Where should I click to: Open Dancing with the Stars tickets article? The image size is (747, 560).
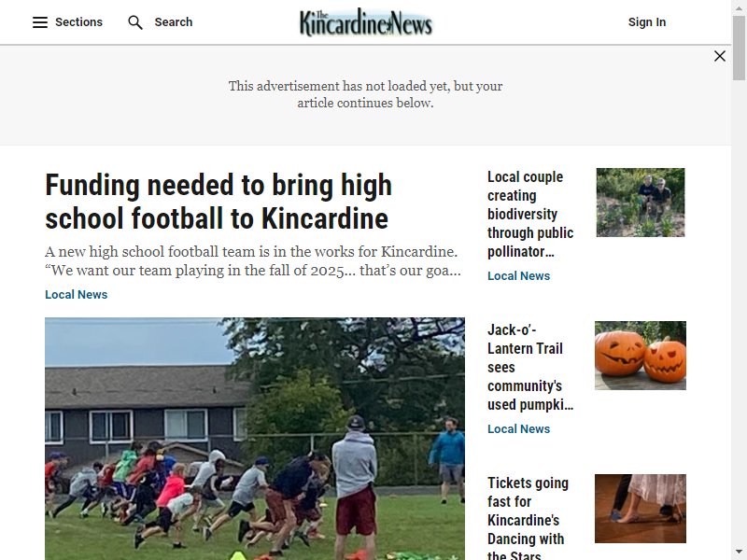[528, 520]
